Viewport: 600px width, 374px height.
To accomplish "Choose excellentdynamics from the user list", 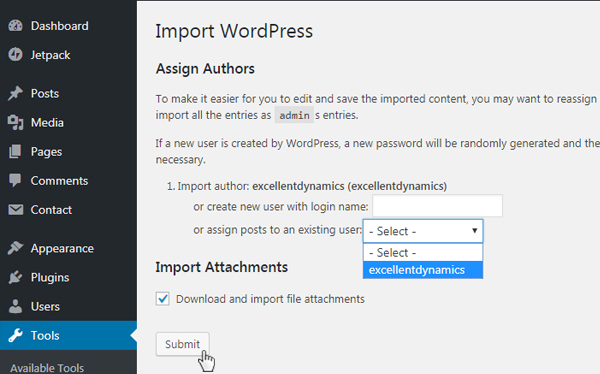I will click(423, 270).
